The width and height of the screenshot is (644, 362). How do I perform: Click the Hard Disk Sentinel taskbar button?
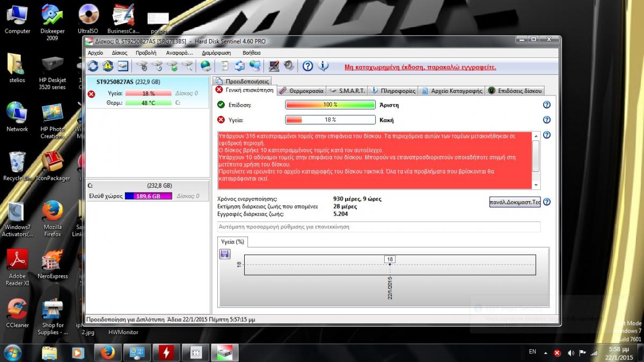click(x=224, y=353)
